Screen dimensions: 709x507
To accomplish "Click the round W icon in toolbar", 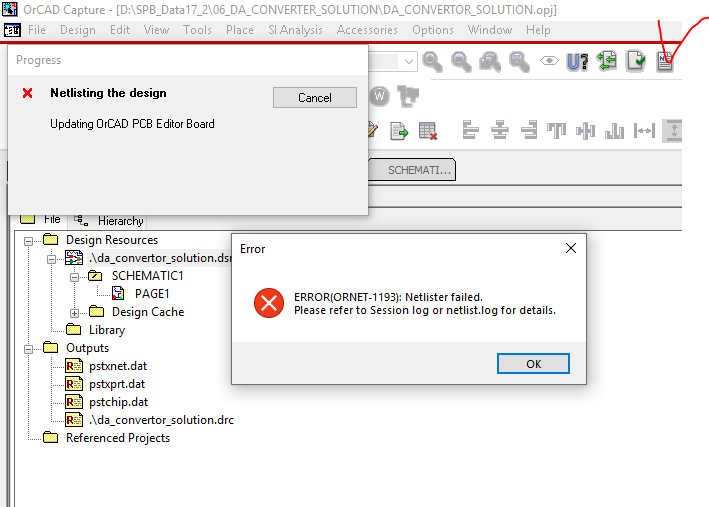I will pos(379,96).
